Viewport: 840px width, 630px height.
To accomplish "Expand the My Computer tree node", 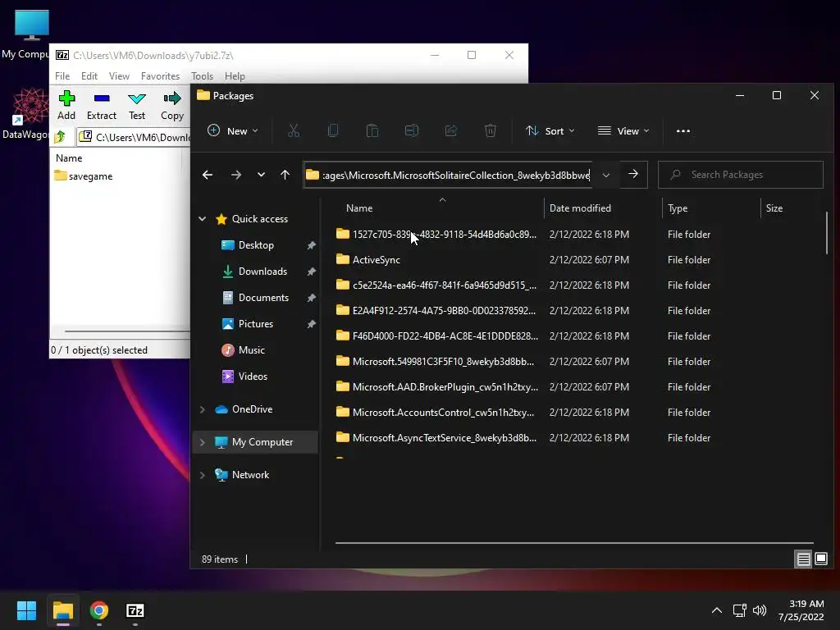I will tap(203, 442).
